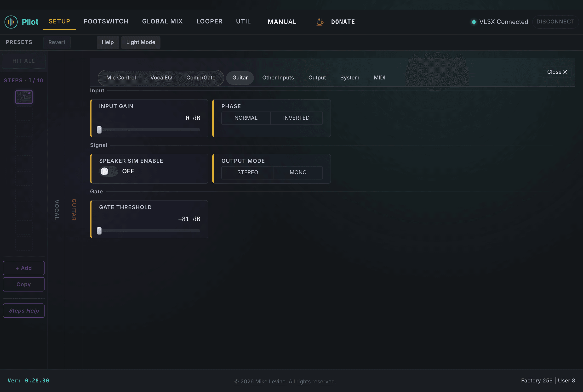Go to the LOOPER tab
This screenshot has height=392, width=583.
(x=209, y=22)
